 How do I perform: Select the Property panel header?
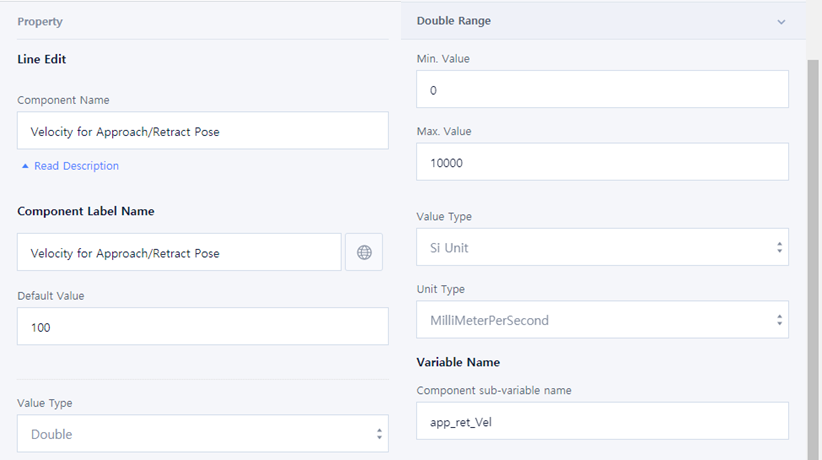click(x=40, y=21)
